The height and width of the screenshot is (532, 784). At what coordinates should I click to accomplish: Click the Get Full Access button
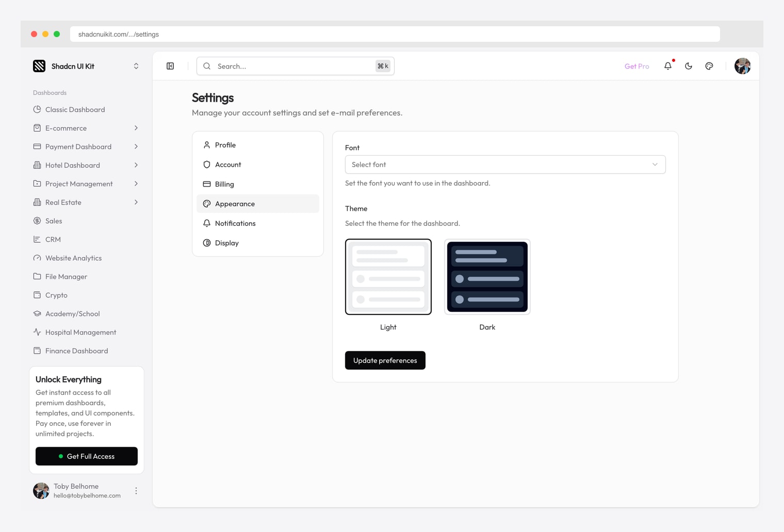pos(87,456)
